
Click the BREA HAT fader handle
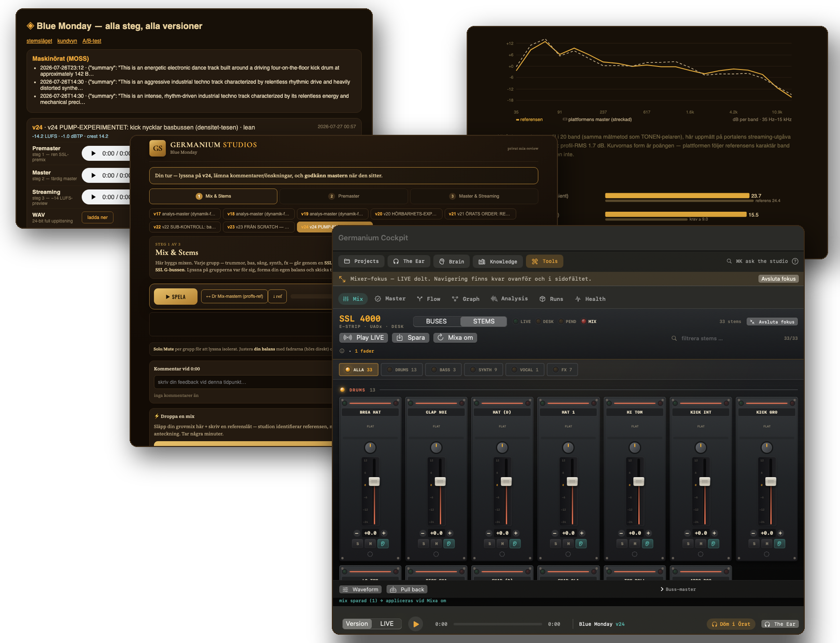click(x=374, y=482)
